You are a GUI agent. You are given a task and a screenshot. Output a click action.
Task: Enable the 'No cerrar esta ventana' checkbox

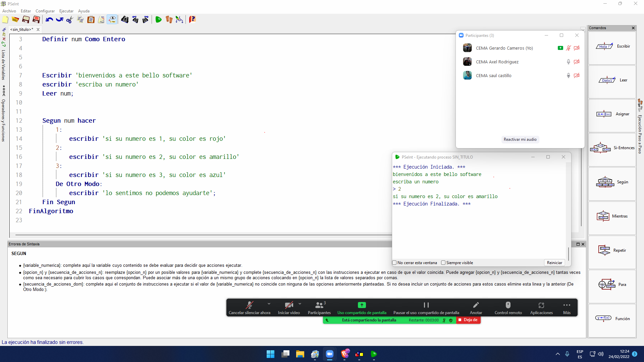pyautogui.click(x=395, y=263)
